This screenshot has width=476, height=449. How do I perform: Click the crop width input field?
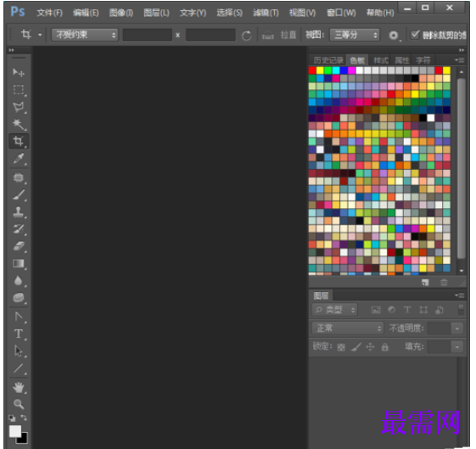148,35
